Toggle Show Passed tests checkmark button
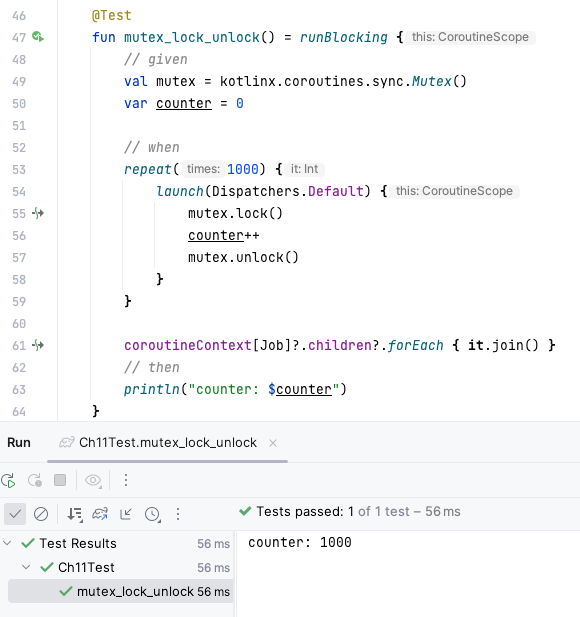 [x=15, y=514]
